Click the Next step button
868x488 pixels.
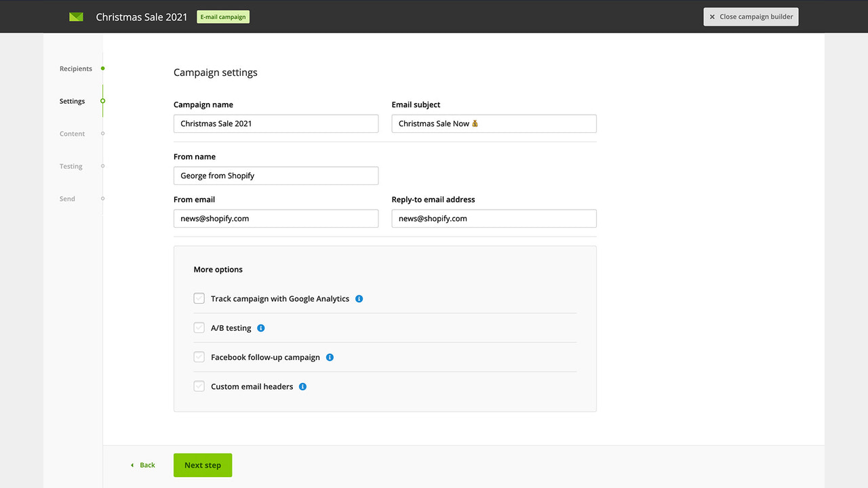click(x=202, y=465)
